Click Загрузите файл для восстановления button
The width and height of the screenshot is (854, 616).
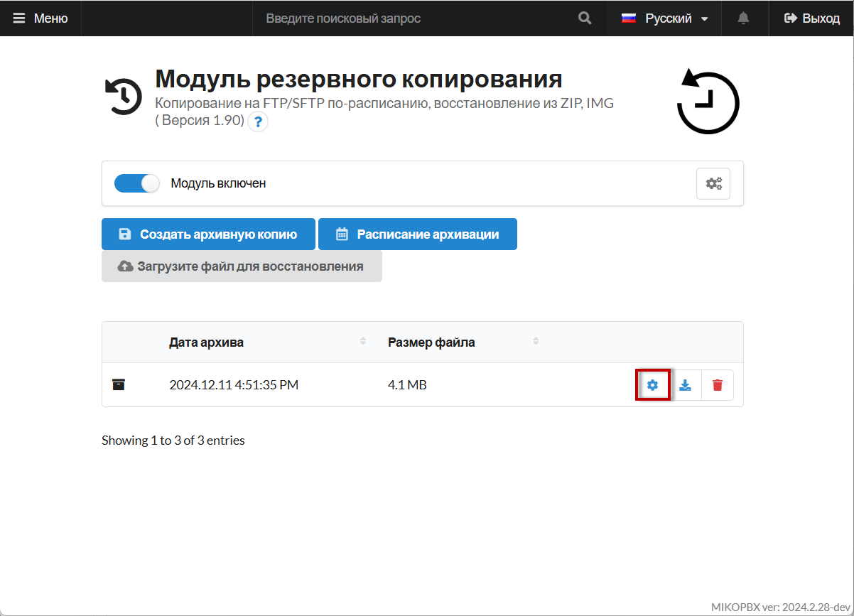pos(242,266)
